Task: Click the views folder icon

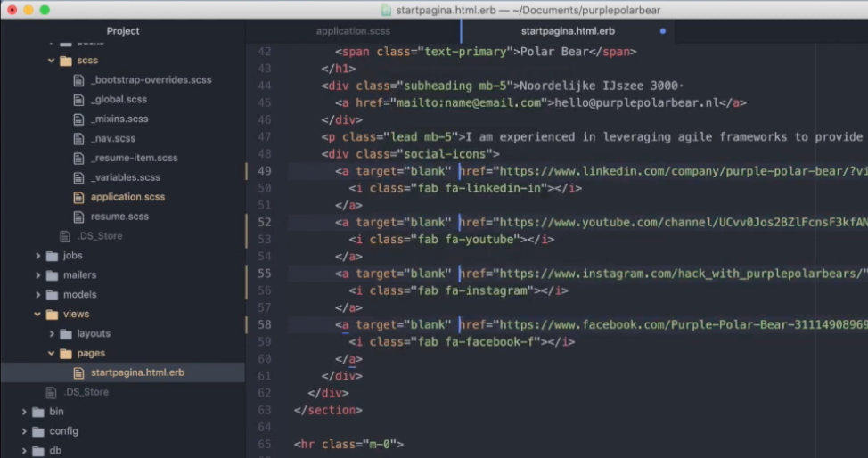Action: 52,314
